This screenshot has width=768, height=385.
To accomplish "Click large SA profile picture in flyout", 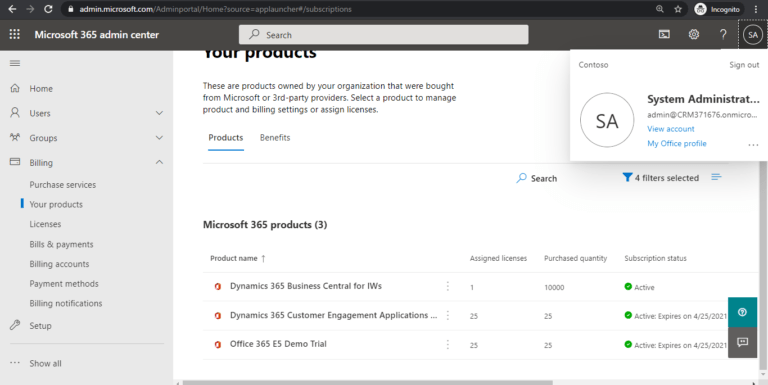I will click(607, 120).
